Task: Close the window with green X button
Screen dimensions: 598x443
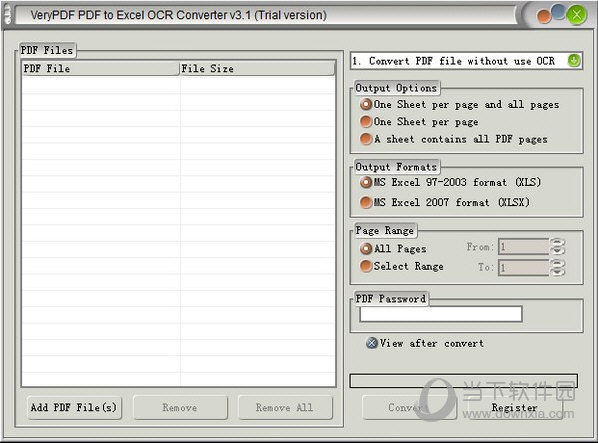Action: pos(576,15)
